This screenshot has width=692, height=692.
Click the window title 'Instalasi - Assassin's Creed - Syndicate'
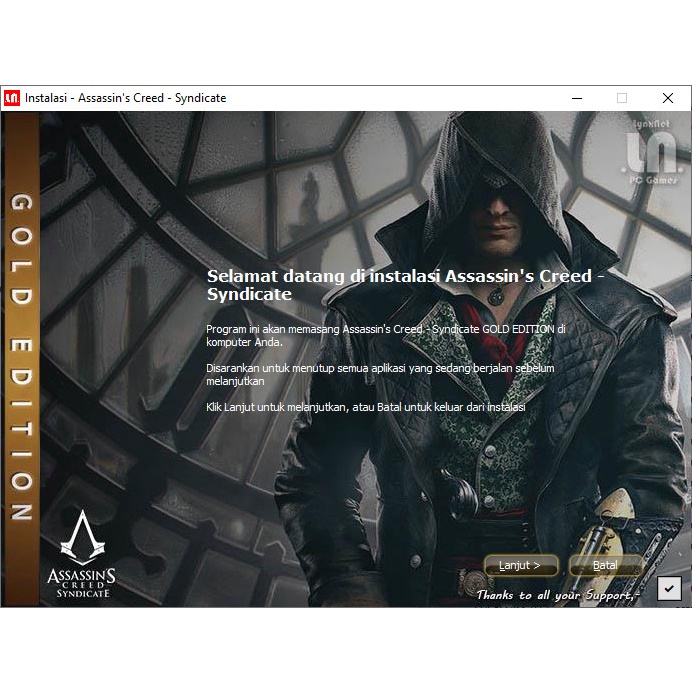[125, 98]
